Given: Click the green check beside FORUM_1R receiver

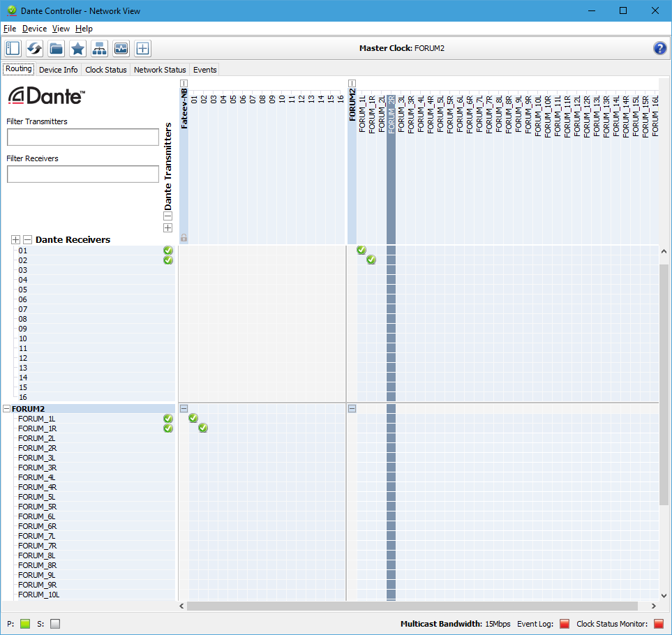Looking at the screenshot, I should point(168,428).
